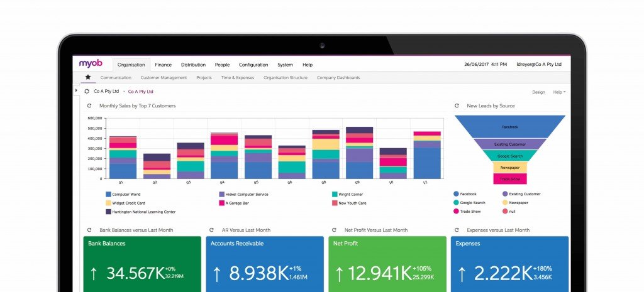Refresh the AR Versus Last Month widget
644x292 pixels.
(212, 230)
